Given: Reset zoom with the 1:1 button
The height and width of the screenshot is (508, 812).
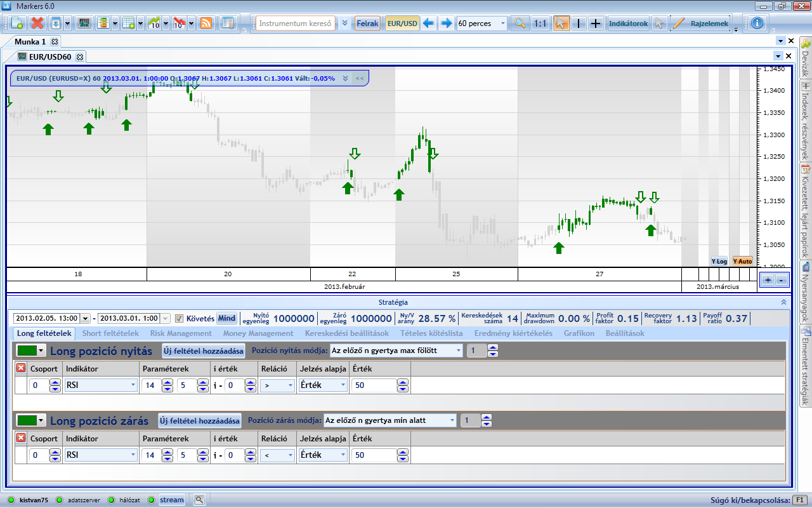Looking at the screenshot, I should coord(540,23).
